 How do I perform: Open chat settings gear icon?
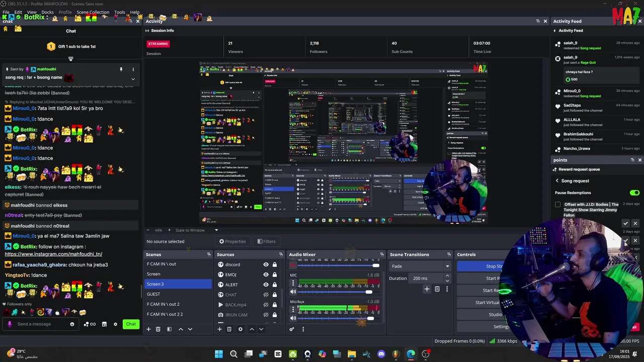pyautogui.click(x=115, y=324)
